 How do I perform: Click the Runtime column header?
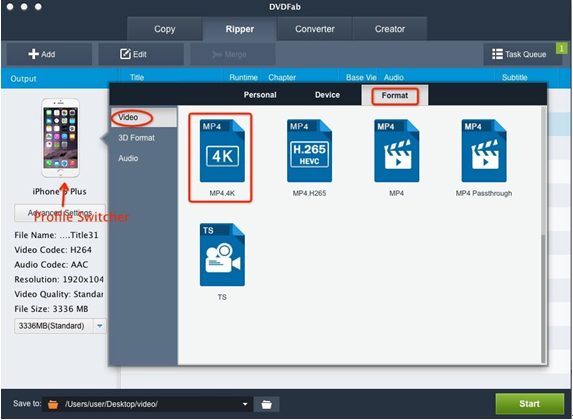243,77
